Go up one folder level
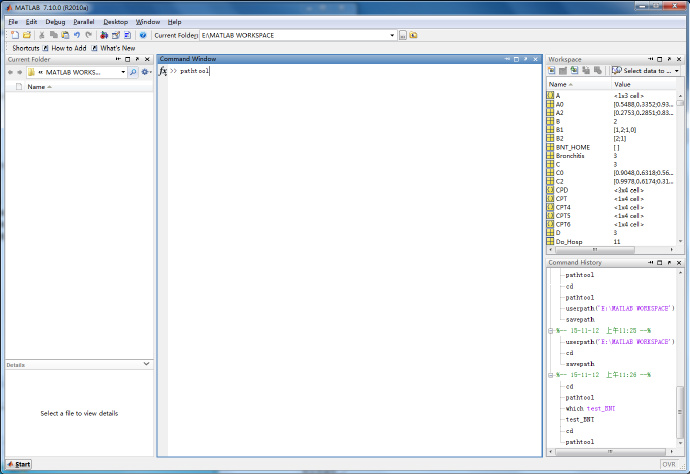Image resolution: width=690 pixels, height=474 pixels. [413, 35]
